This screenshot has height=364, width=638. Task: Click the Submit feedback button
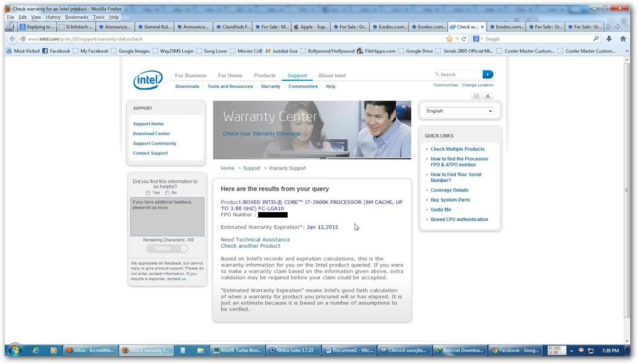coord(167,248)
